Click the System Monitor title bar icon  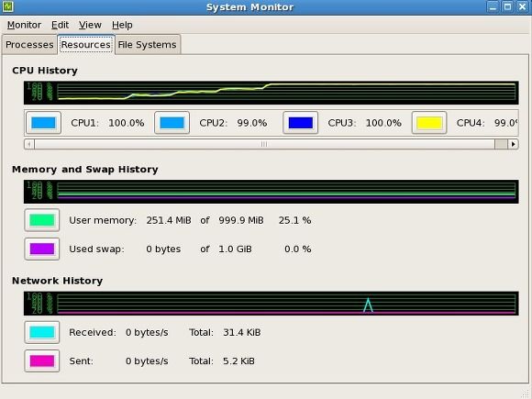8,6
